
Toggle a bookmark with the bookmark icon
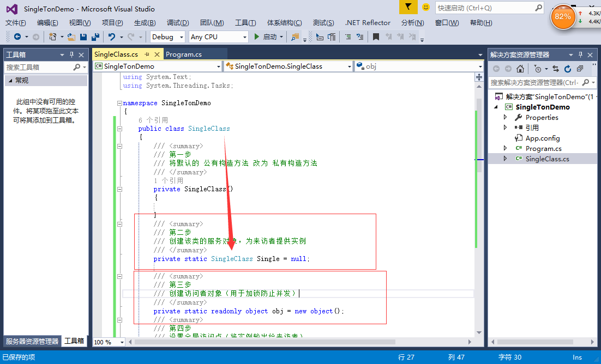click(x=376, y=37)
